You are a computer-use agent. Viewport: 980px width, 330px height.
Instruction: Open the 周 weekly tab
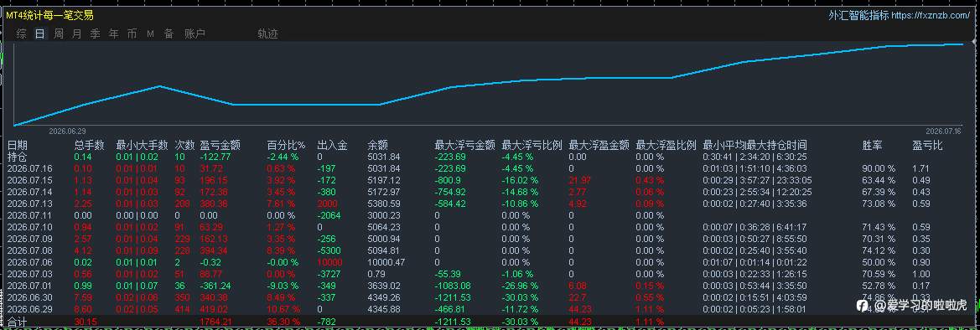(59, 34)
